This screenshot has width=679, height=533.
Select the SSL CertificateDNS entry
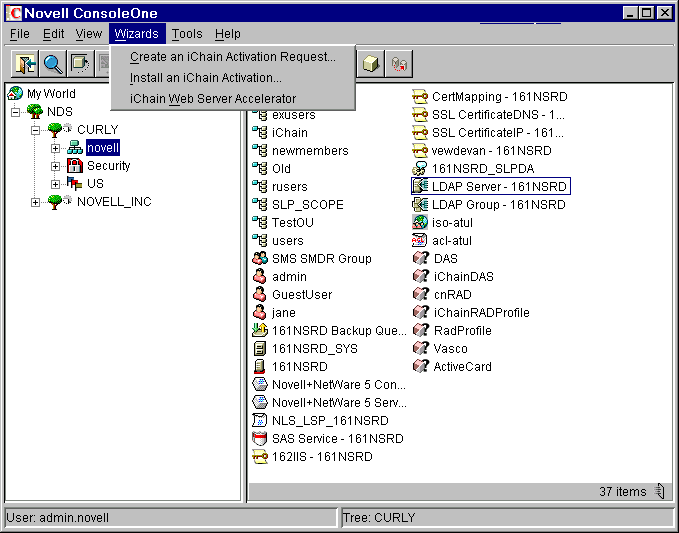coord(498,114)
